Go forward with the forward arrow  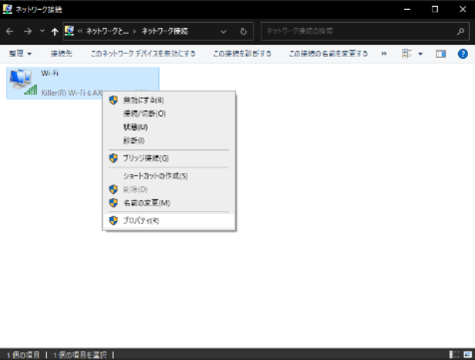click(28, 31)
